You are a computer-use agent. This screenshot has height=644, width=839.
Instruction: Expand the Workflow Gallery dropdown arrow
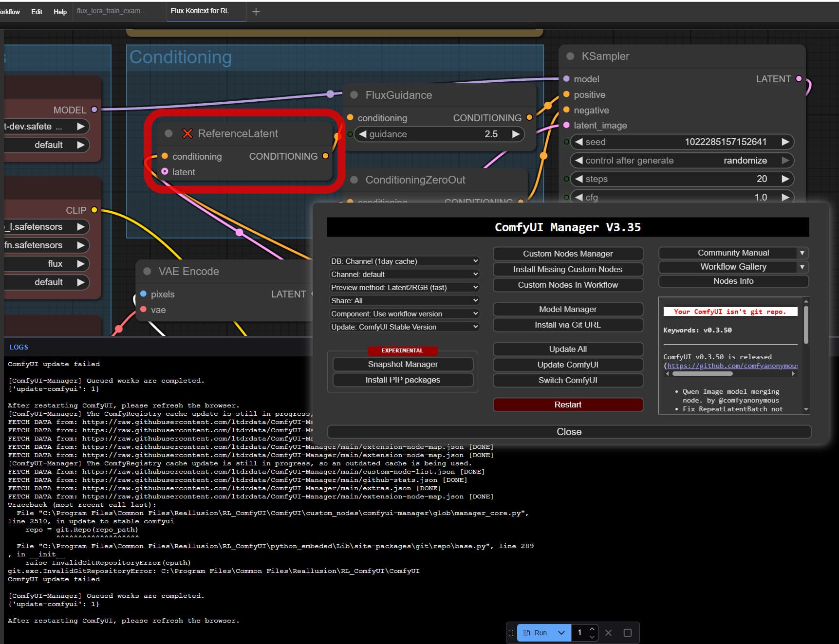point(802,267)
